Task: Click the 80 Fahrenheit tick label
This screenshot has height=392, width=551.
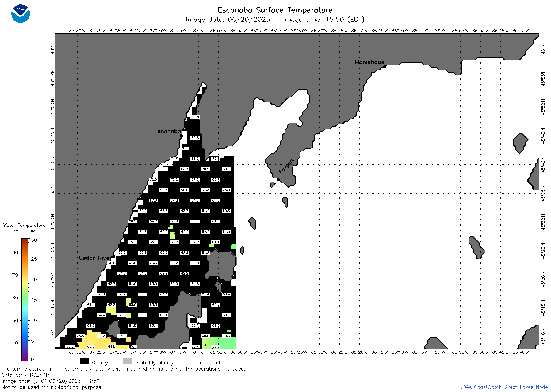Action: pyautogui.click(x=15, y=252)
